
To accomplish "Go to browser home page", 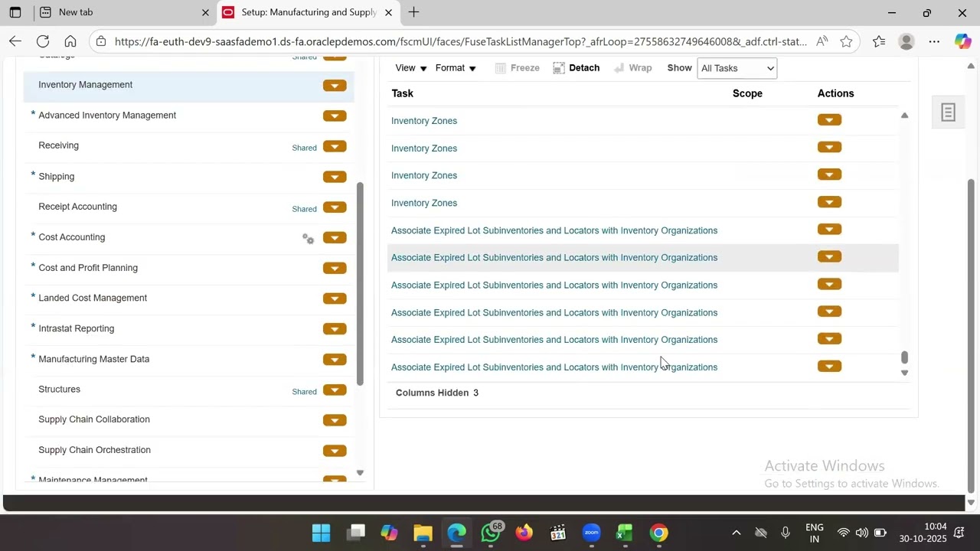I will (70, 41).
